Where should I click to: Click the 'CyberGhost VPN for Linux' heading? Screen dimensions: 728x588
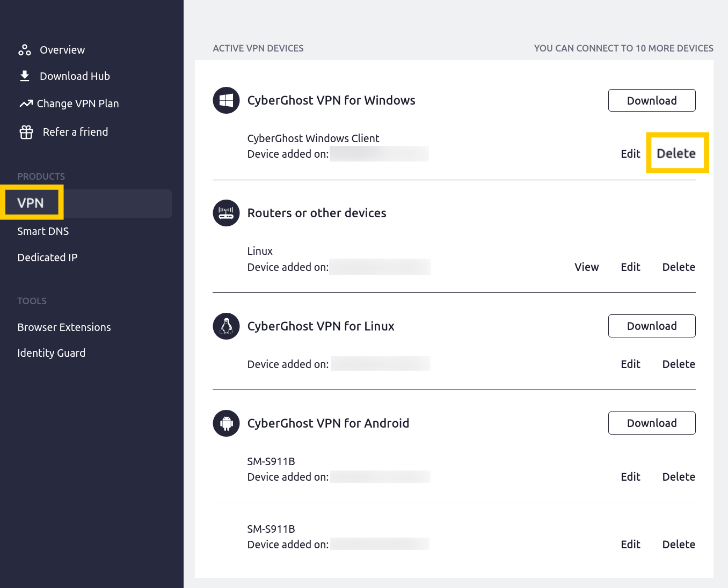tap(321, 326)
